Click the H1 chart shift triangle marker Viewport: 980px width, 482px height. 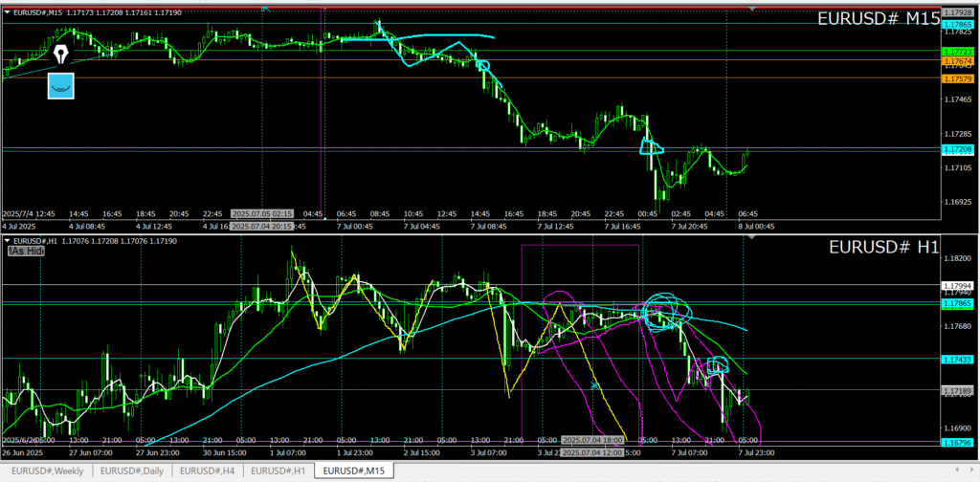[751, 237]
